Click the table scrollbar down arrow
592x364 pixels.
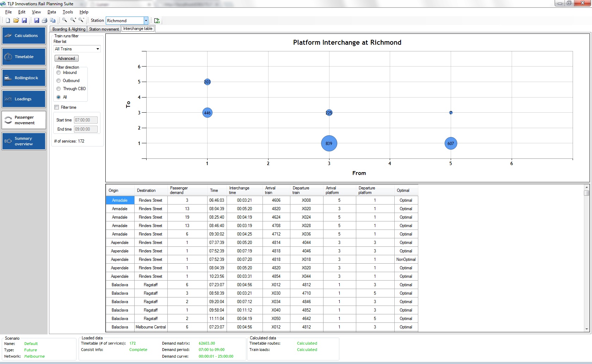[587, 329]
